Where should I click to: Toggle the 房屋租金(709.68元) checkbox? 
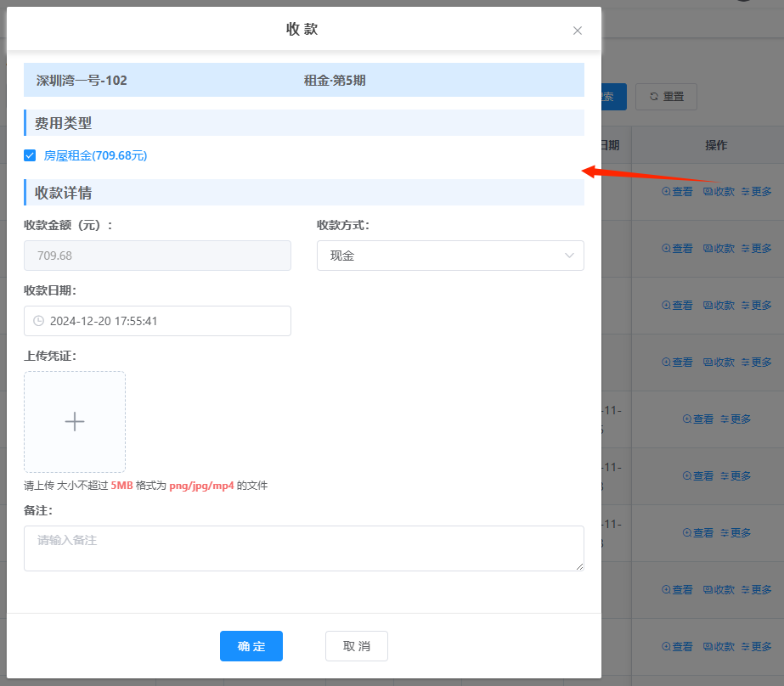pyautogui.click(x=30, y=155)
